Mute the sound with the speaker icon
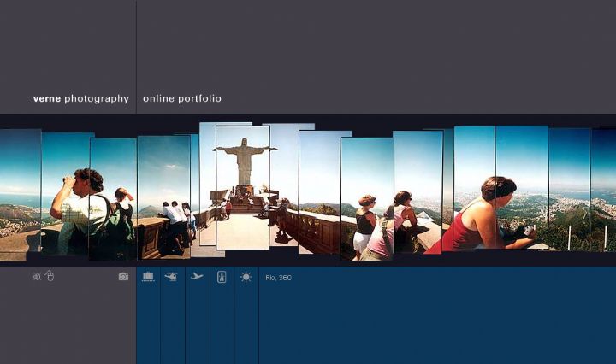This screenshot has width=616, height=364. click(x=36, y=277)
